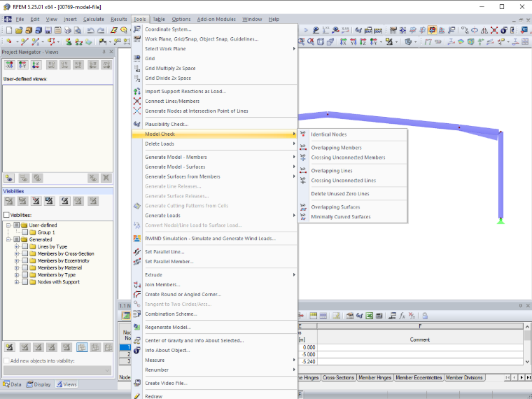The image size is (532, 399).
Task: Click the Regenerate Model icon
Action: pyautogui.click(x=137, y=327)
